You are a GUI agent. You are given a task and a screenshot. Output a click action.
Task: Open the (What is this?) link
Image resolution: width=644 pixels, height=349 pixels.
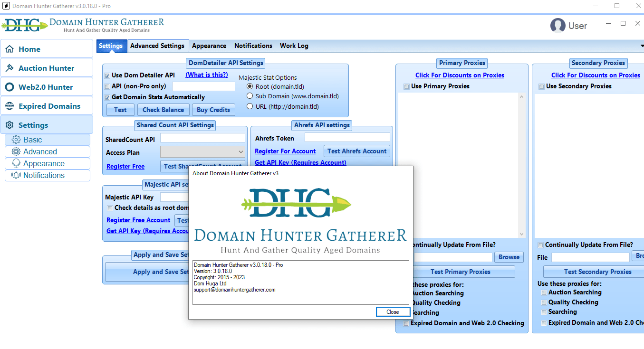[x=207, y=75]
